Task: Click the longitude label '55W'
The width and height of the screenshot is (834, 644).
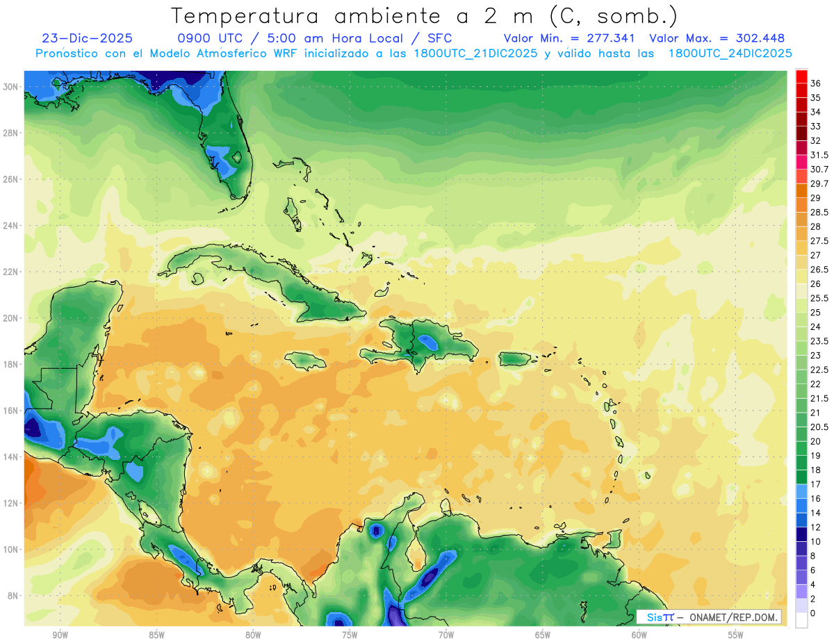Action: click(x=736, y=634)
